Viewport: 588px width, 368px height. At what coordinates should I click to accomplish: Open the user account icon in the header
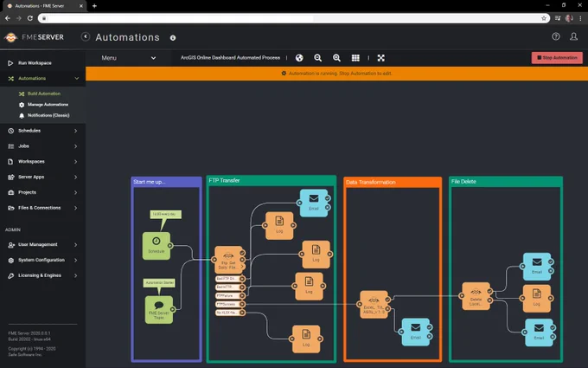573,36
